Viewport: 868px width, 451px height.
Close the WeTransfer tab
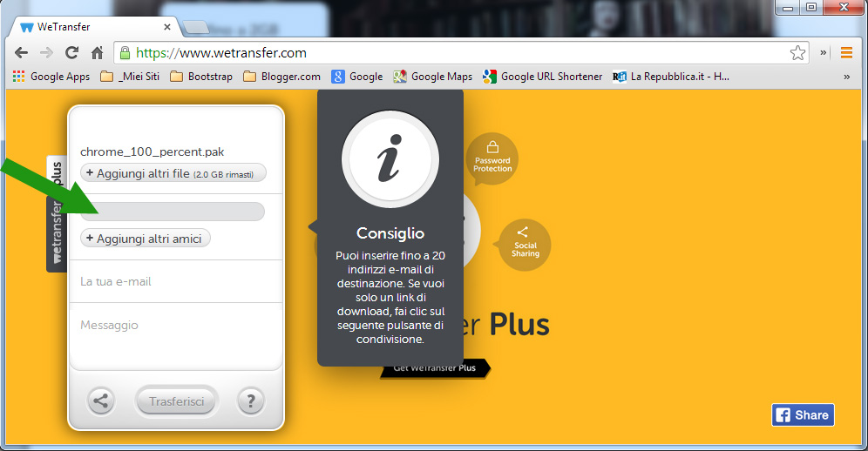[167, 27]
